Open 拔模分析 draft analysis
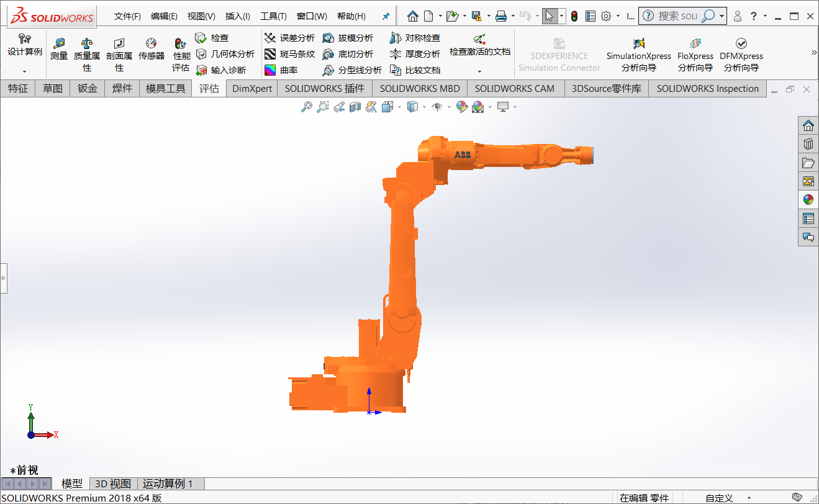 348,38
